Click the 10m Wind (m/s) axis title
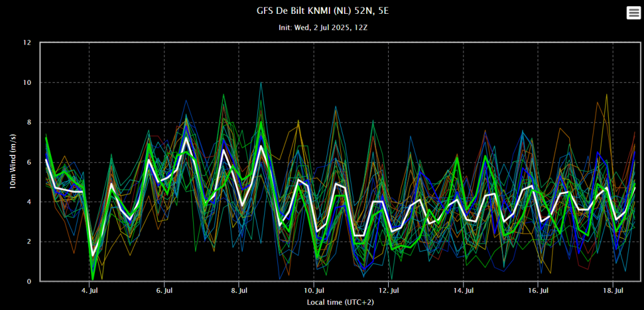 (13, 162)
